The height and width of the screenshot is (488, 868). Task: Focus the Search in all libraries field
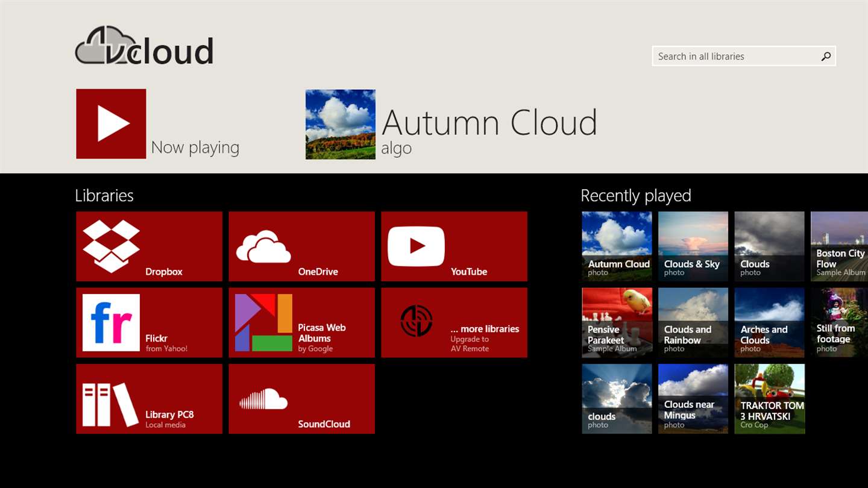(744, 56)
